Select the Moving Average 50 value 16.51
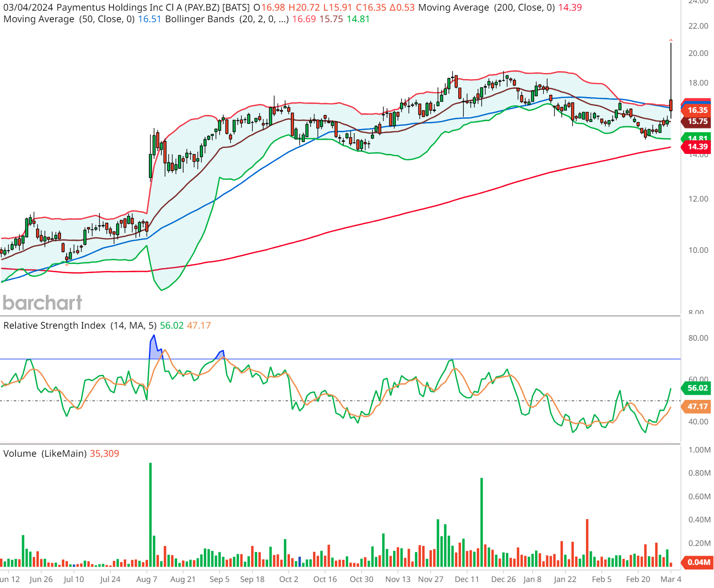 click(x=150, y=19)
